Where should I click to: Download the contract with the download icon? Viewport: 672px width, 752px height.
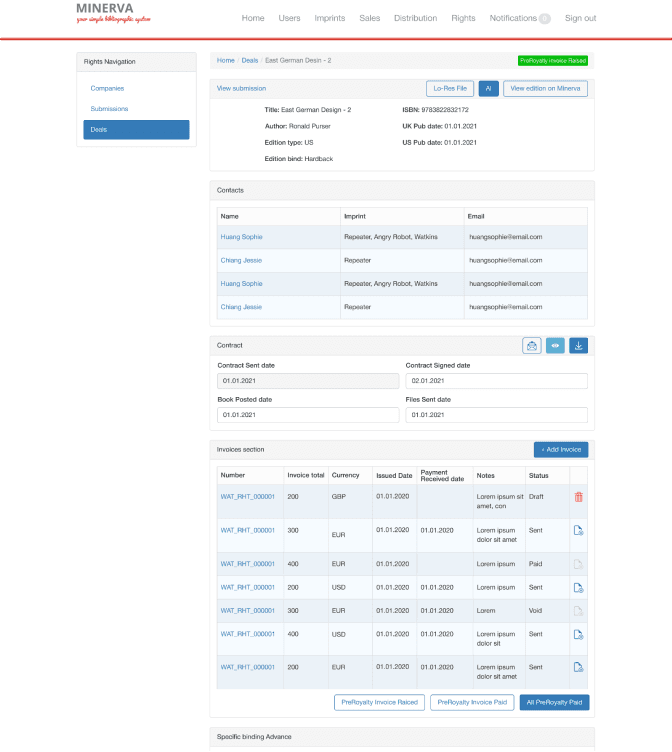tap(579, 346)
